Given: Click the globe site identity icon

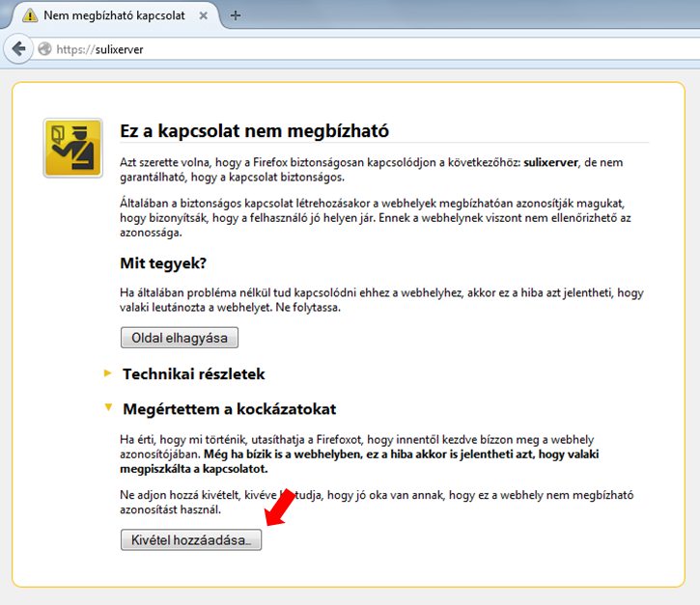Looking at the screenshot, I should [44, 48].
